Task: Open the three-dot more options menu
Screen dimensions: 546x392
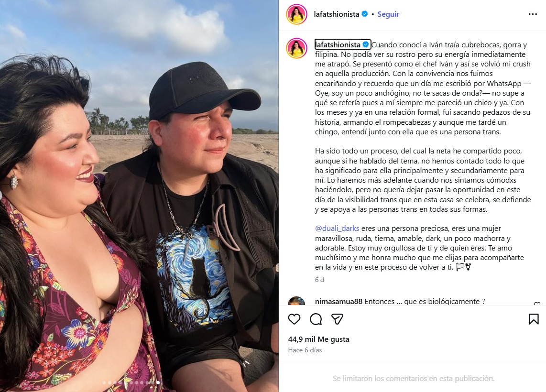Action: coord(533,14)
